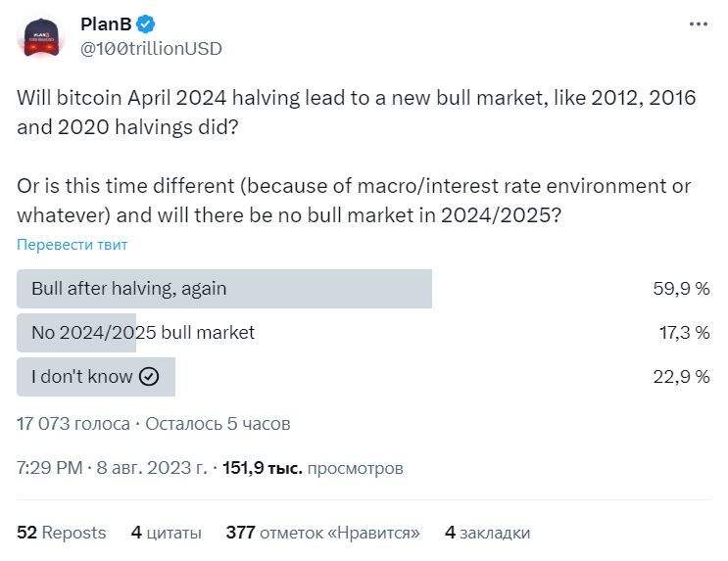
Task: Open the 52 Reposts list
Action: coord(61,533)
